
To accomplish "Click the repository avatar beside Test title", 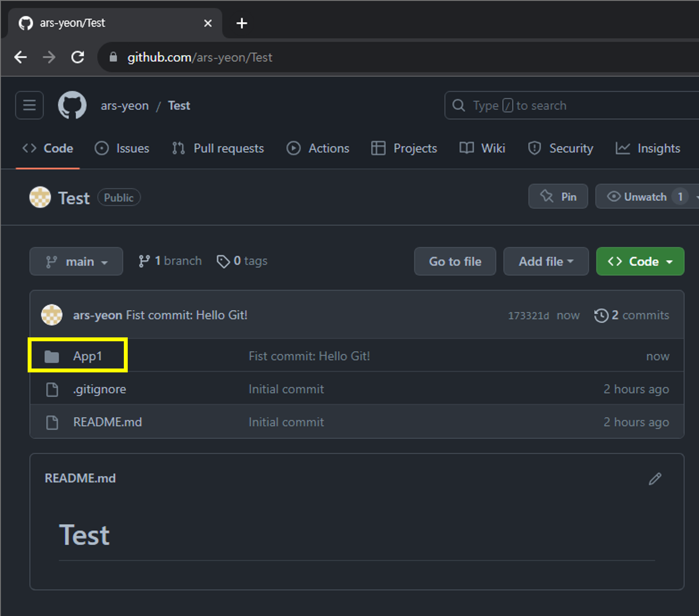I will [40, 197].
